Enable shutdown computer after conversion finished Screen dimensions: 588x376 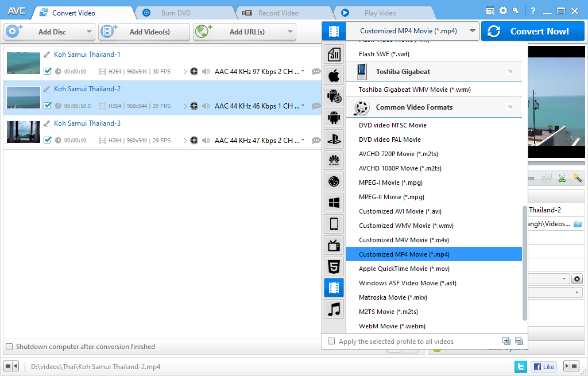click(x=9, y=347)
